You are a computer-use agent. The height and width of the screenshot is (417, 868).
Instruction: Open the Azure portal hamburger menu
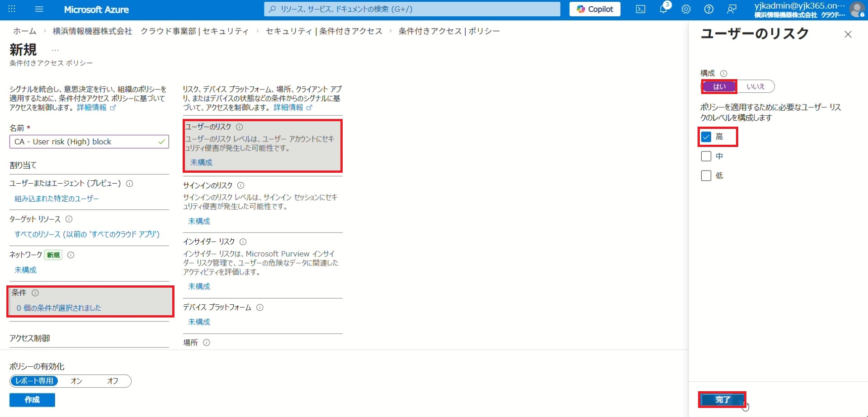39,9
